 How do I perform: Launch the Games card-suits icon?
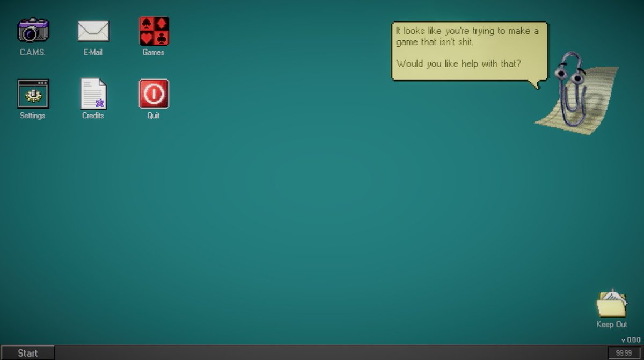coord(154,31)
